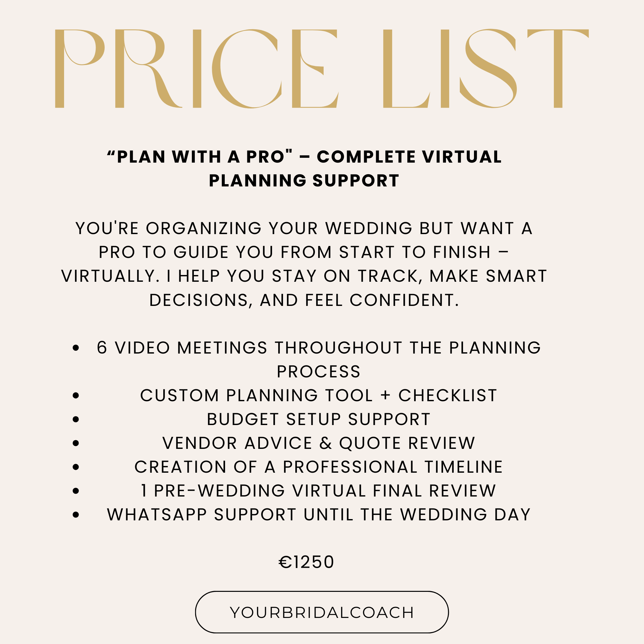Select the "6 video meetings" list item
644x644 pixels.
click(318, 359)
